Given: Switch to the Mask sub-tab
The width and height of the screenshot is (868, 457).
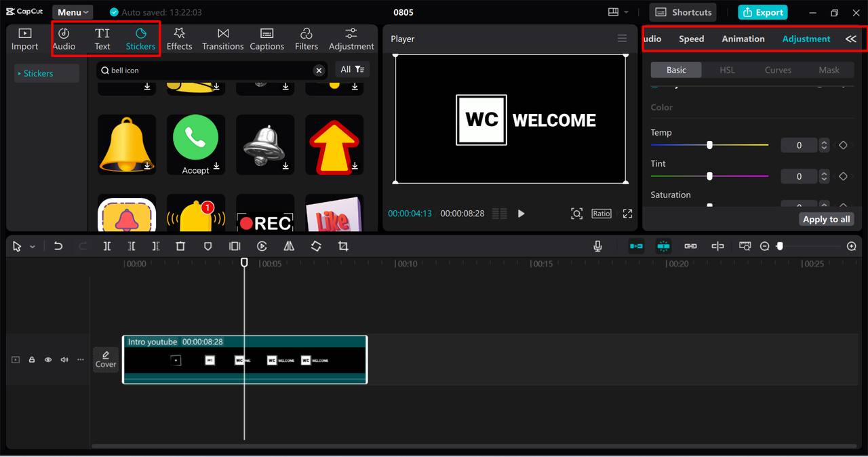Looking at the screenshot, I should point(829,70).
